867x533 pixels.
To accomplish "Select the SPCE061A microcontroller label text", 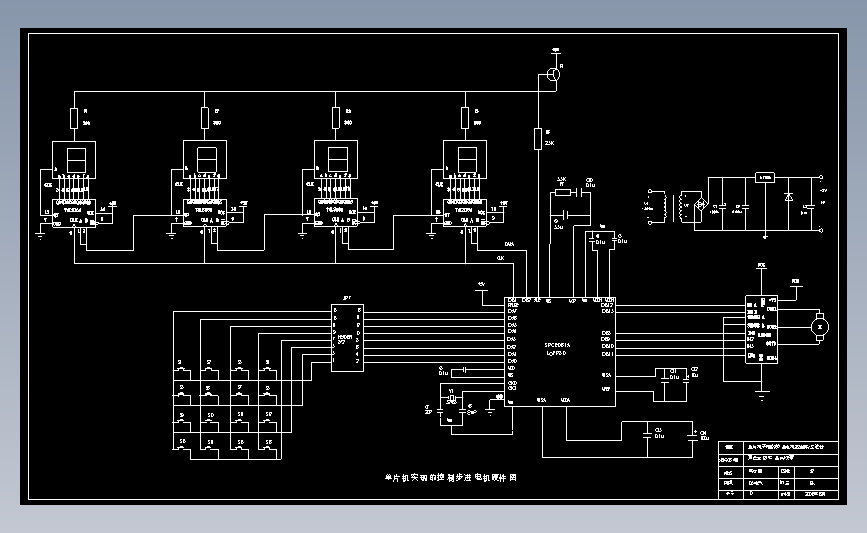I will [x=557, y=344].
